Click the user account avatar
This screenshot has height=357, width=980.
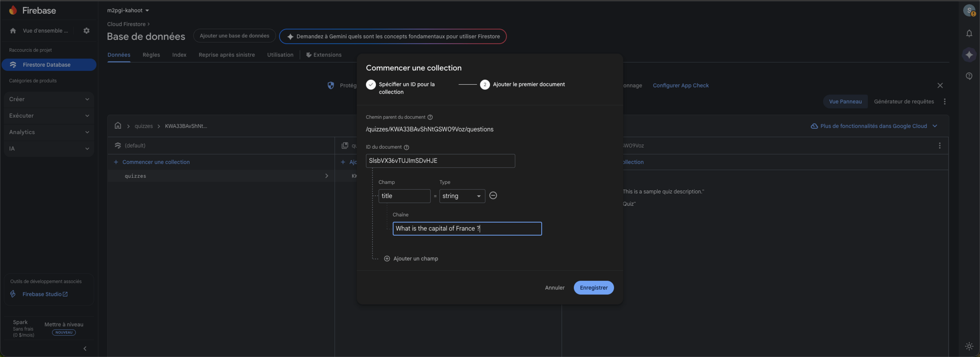click(969, 11)
